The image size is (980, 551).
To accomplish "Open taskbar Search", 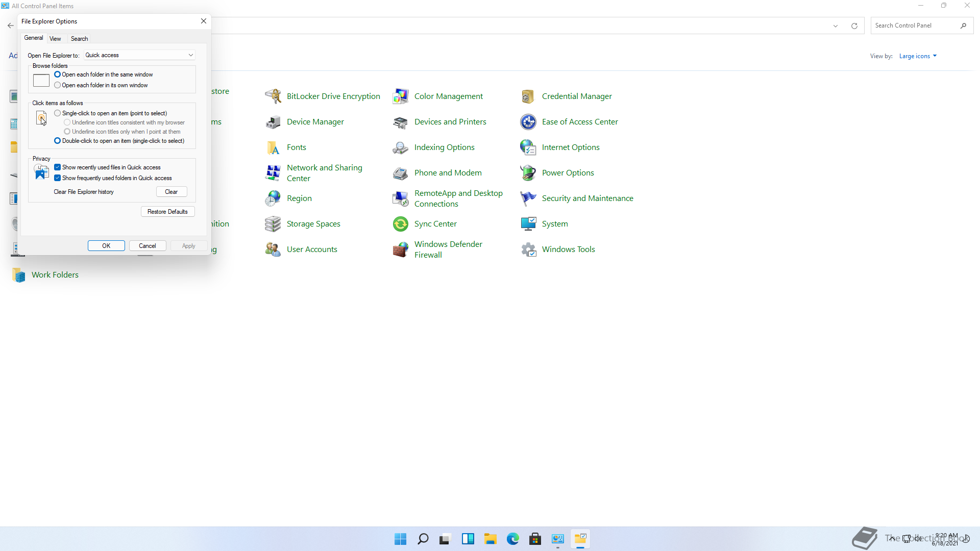I will [423, 539].
